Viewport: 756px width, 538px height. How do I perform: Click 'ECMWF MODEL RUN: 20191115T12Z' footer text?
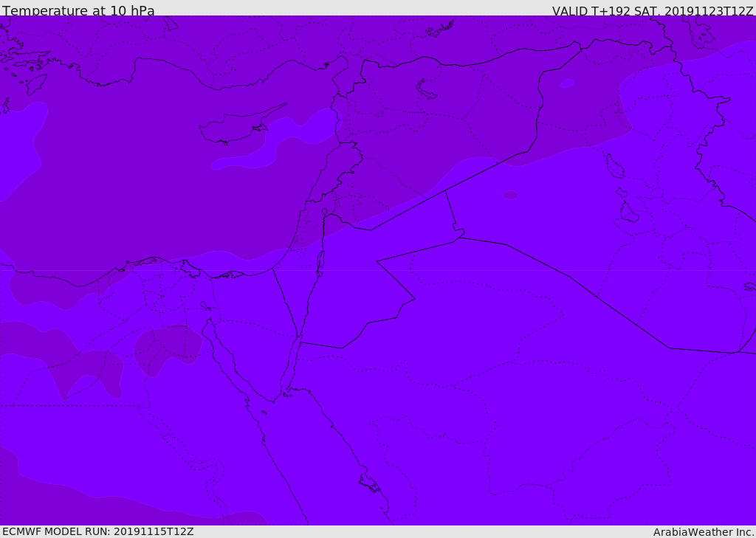98,531
